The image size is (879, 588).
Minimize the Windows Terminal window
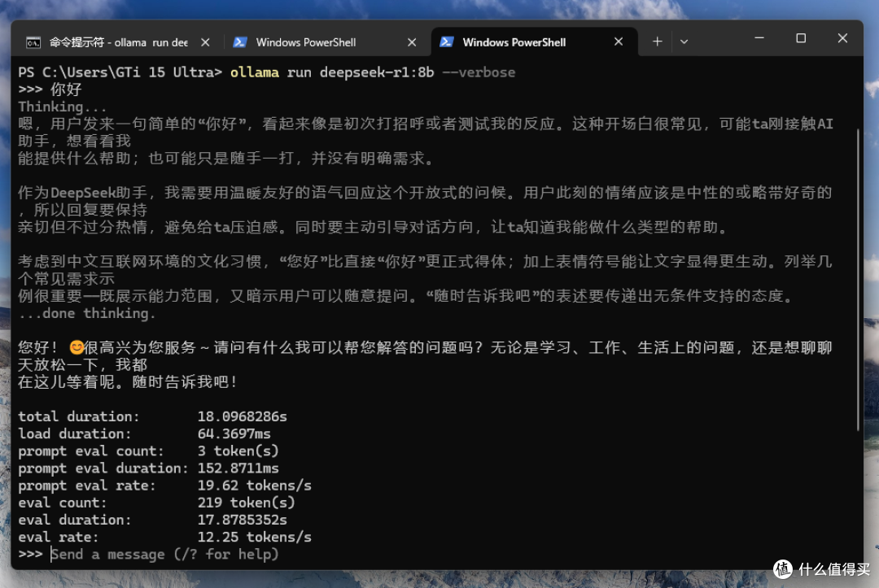(759, 38)
